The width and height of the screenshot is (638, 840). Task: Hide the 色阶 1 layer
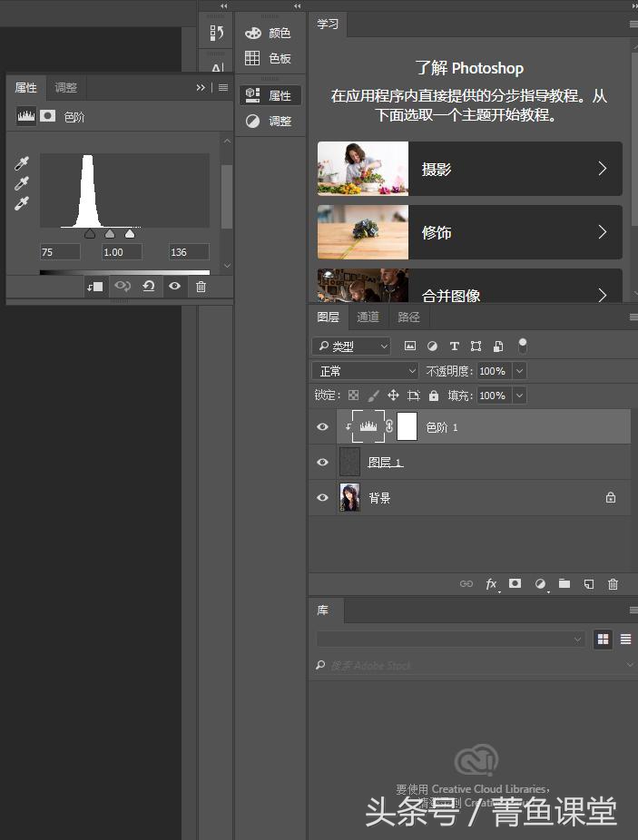[322, 427]
